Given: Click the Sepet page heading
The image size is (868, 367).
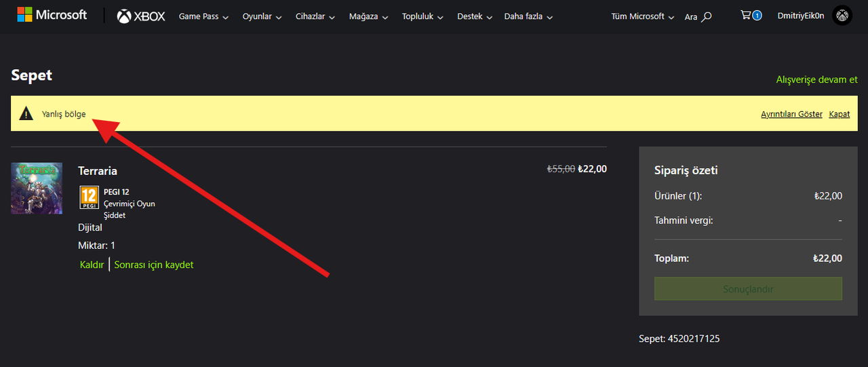Looking at the screenshot, I should click(x=32, y=75).
